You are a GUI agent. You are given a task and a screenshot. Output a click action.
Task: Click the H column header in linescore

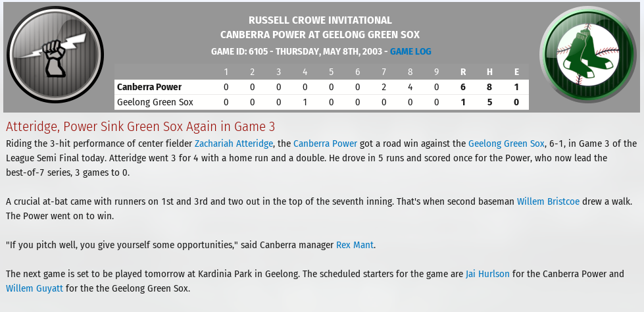[x=489, y=72]
